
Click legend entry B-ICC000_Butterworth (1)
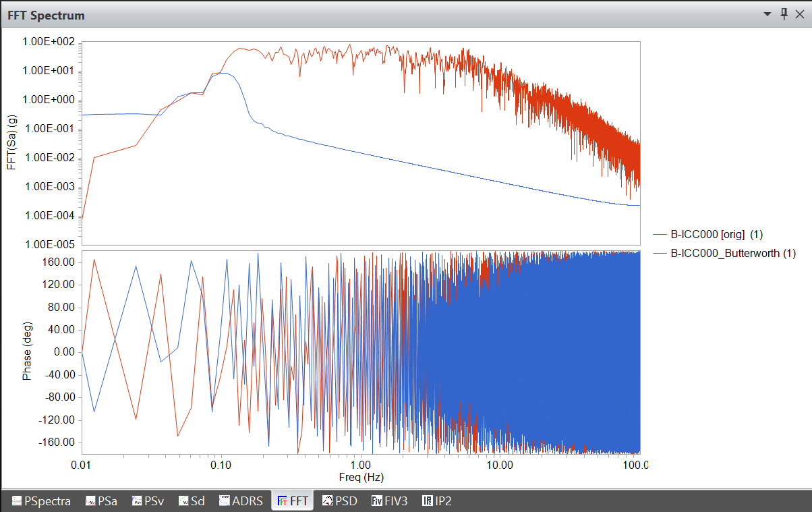[732, 253]
